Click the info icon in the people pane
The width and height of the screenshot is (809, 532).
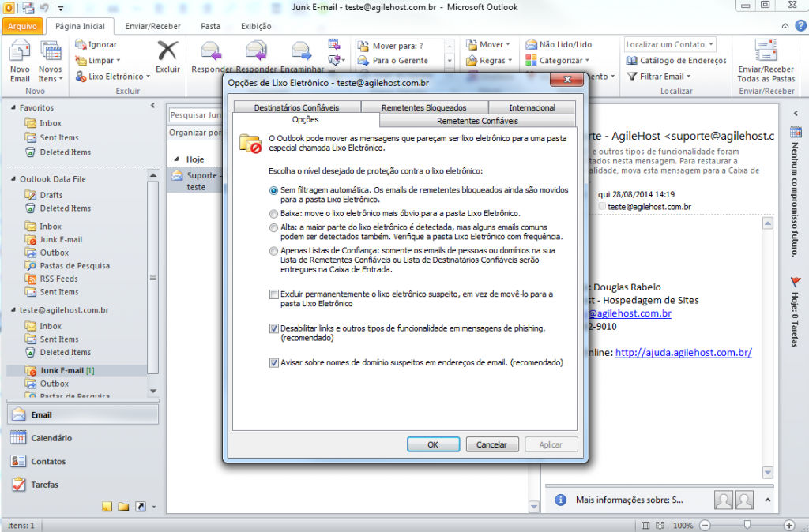[560, 500]
